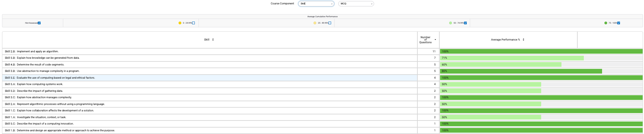Select Skill 5.C Describe the impact of a computing innovation
Screen dimensions: 644x134
point(210,124)
